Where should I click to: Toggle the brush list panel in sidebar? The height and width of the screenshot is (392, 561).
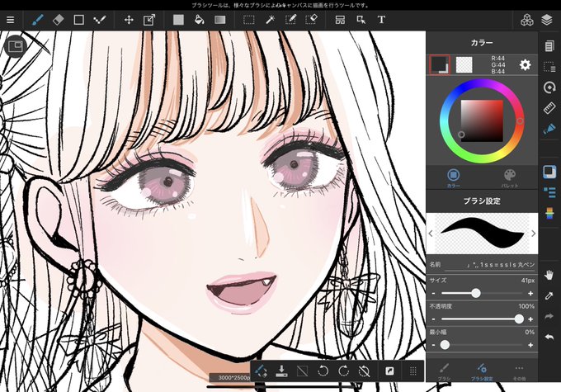tap(549, 192)
